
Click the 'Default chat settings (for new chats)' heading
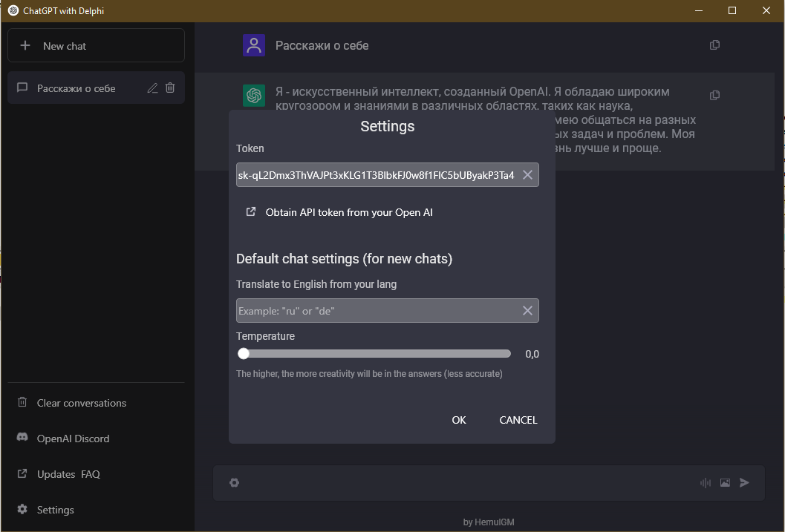pos(345,259)
